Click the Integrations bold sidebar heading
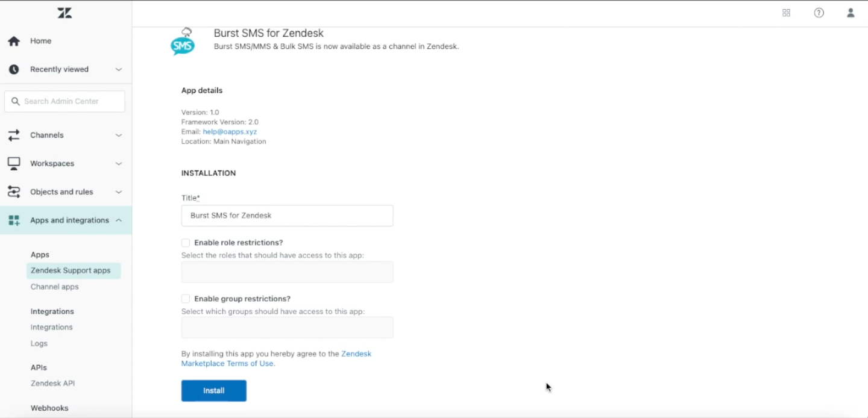The image size is (868, 418). tap(52, 311)
